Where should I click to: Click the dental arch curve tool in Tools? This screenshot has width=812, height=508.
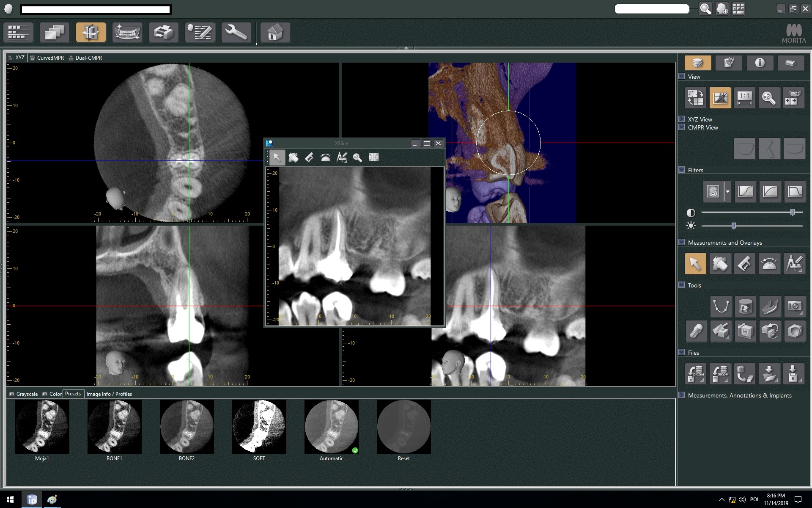click(720, 306)
